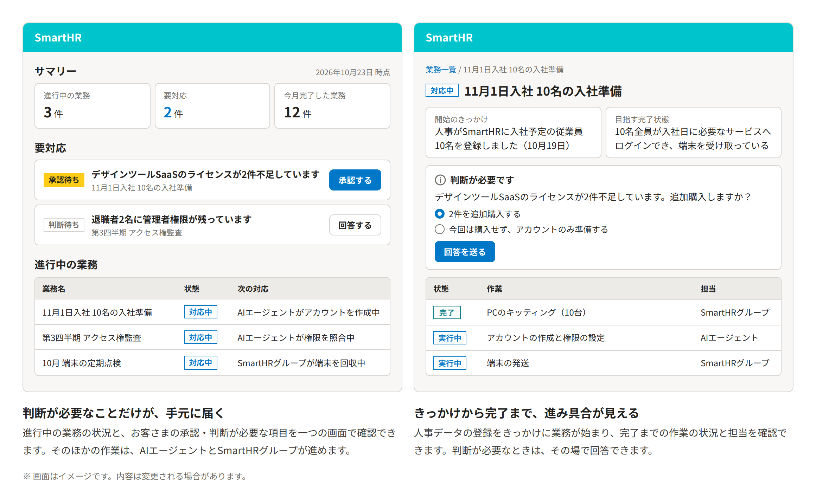Viewport: 816px width, 504px height.
Task: Click the 承認する button
Action: (x=355, y=180)
